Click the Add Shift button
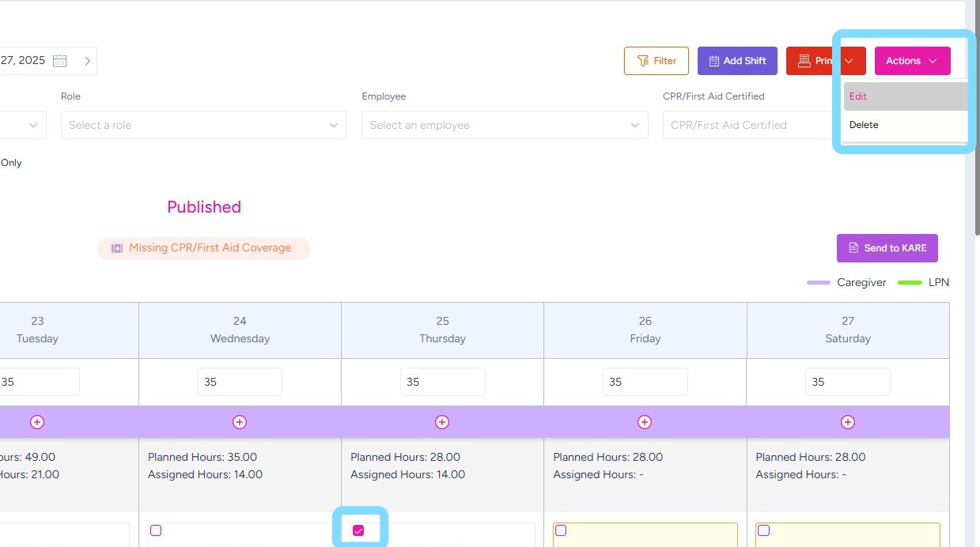980x547 pixels. pyautogui.click(x=737, y=61)
